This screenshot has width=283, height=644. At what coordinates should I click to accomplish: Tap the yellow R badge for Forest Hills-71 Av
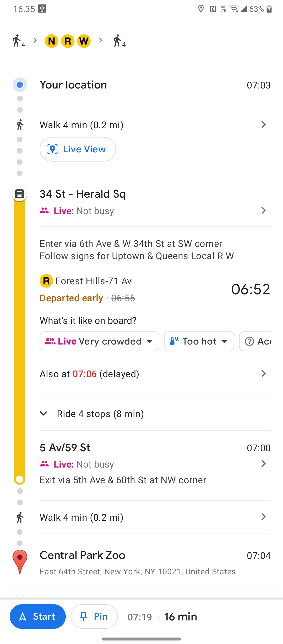click(46, 281)
